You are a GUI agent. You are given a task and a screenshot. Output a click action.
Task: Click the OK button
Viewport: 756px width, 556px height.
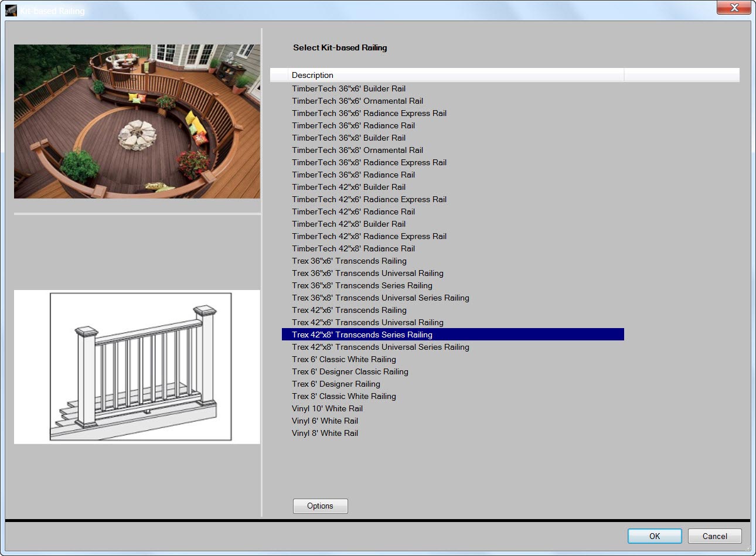(655, 536)
